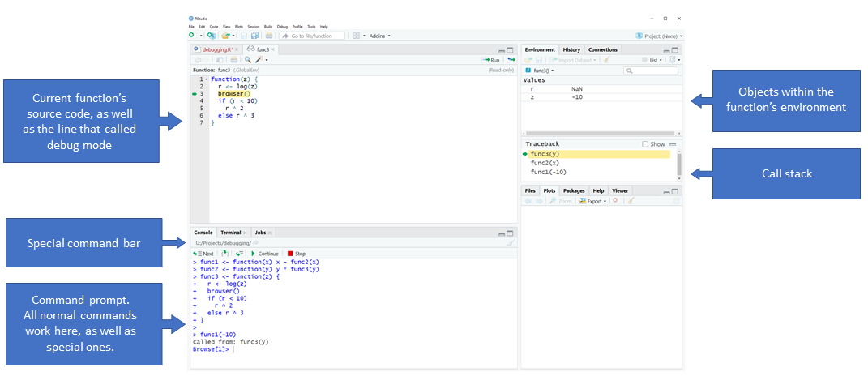Click the editor toolbar print icon
868x376 pixels.
click(233, 60)
